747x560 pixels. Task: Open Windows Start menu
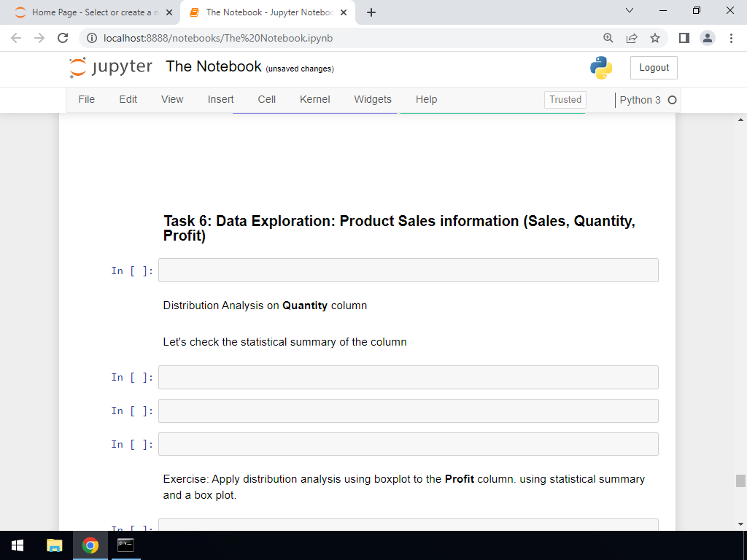(x=18, y=545)
